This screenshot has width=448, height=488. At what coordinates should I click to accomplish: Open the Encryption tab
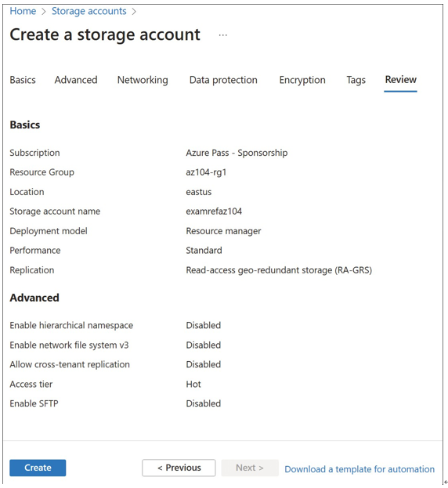pos(302,80)
